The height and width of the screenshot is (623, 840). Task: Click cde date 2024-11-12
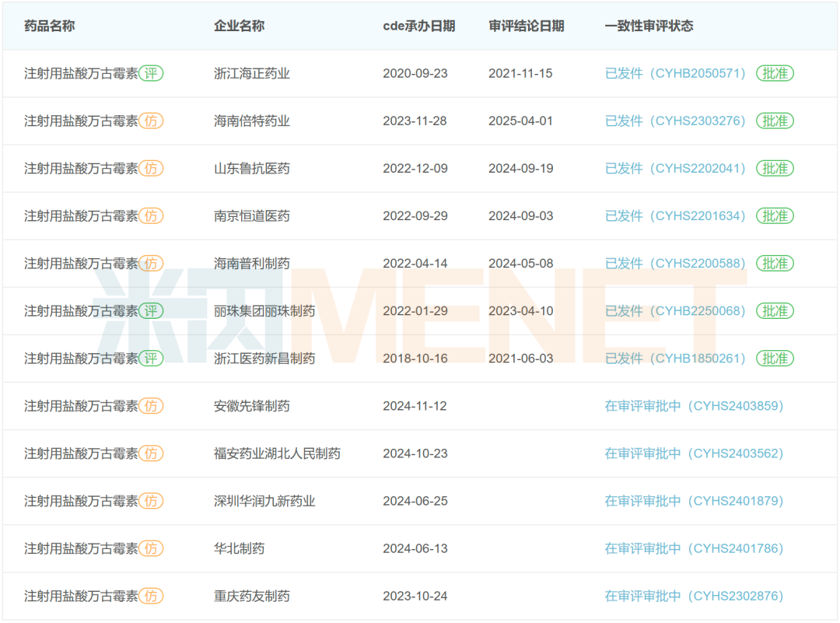[x=415, y=406]
